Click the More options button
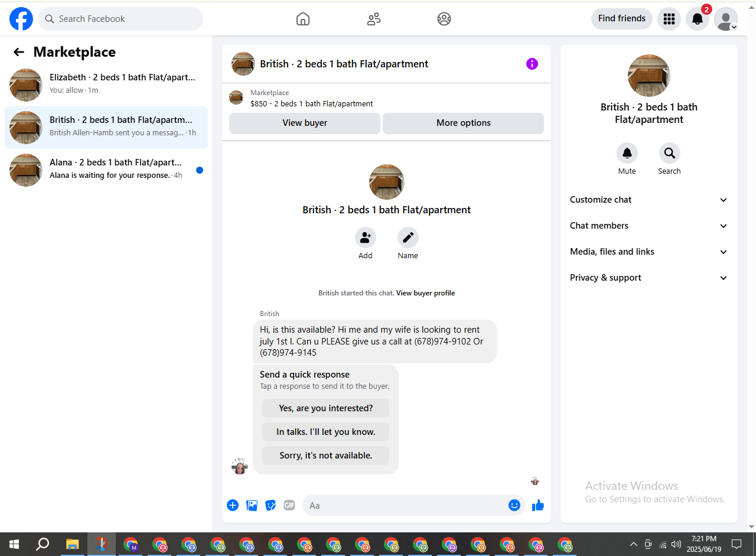Screen dimensions: 756x556 464,123
